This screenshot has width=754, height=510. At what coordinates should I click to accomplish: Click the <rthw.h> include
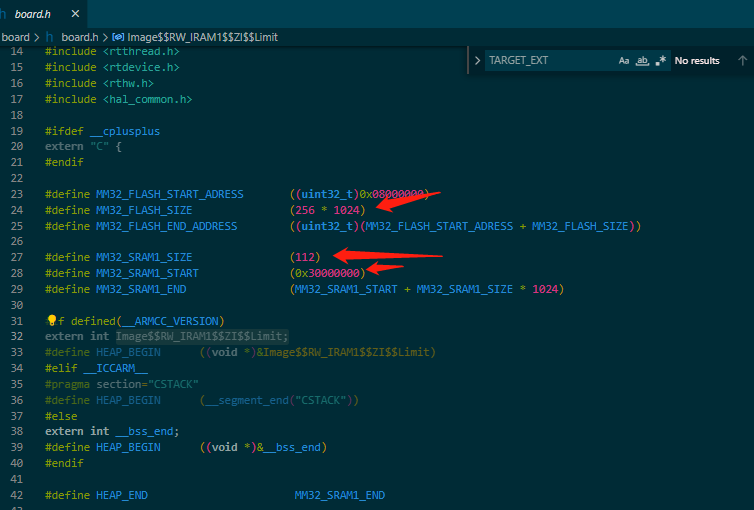(x=128, y=83)
